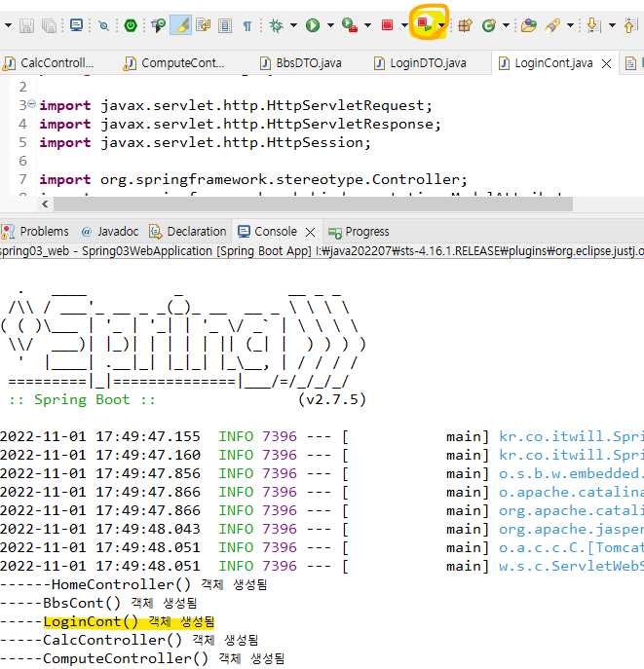The image size is (644, 669).
Task: Toggle Show Whitespace Characters pilcrow
Action: [247, 26]
